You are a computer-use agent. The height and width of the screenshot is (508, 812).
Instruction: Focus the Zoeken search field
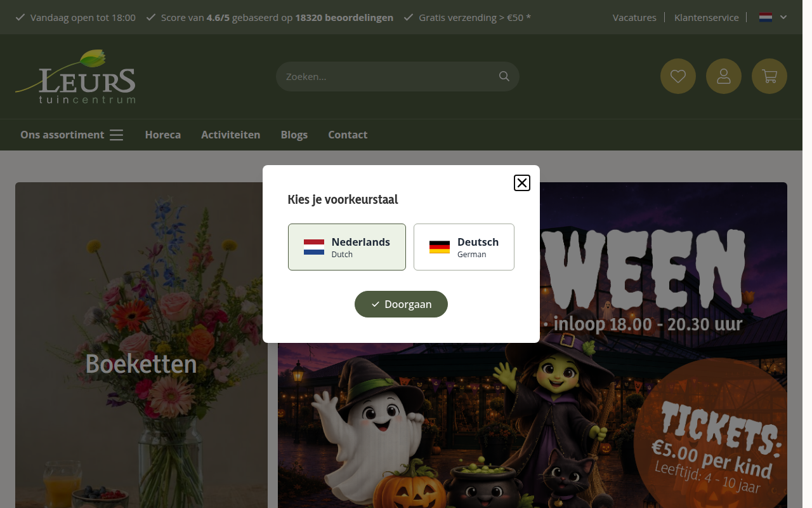coord(397,76)
